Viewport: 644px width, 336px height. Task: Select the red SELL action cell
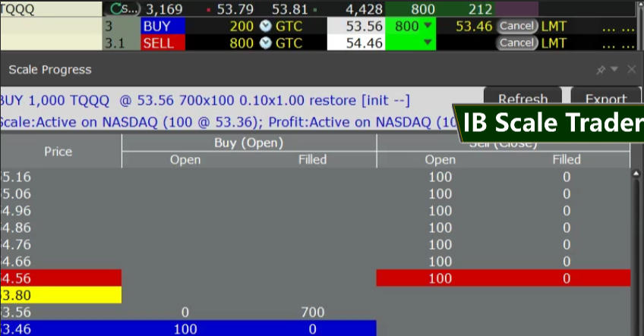pos(163,42)
